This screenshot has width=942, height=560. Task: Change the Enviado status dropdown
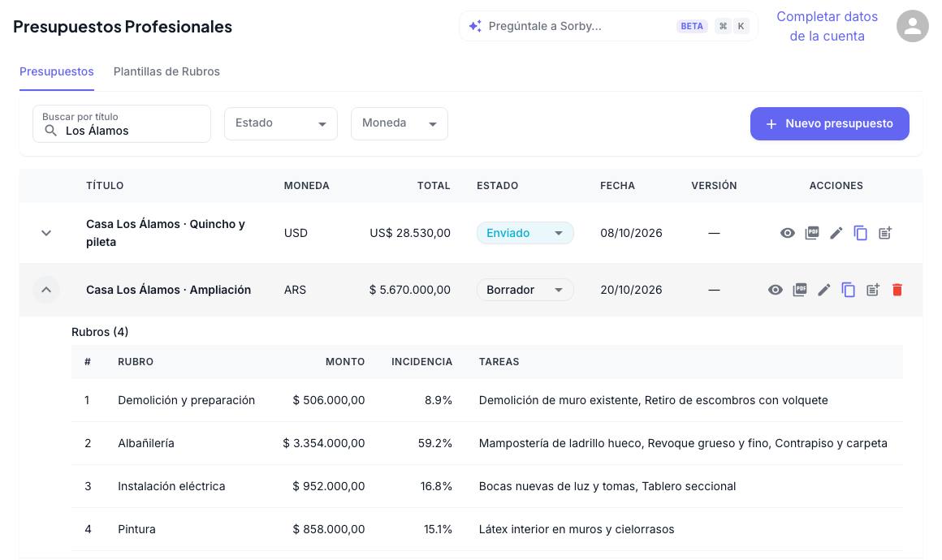(525, 233)
